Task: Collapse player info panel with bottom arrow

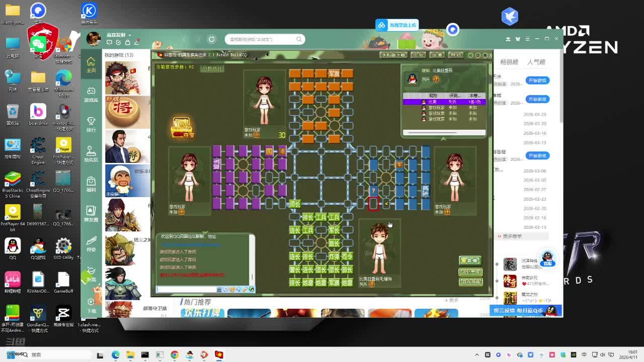Action: [443, 139]
